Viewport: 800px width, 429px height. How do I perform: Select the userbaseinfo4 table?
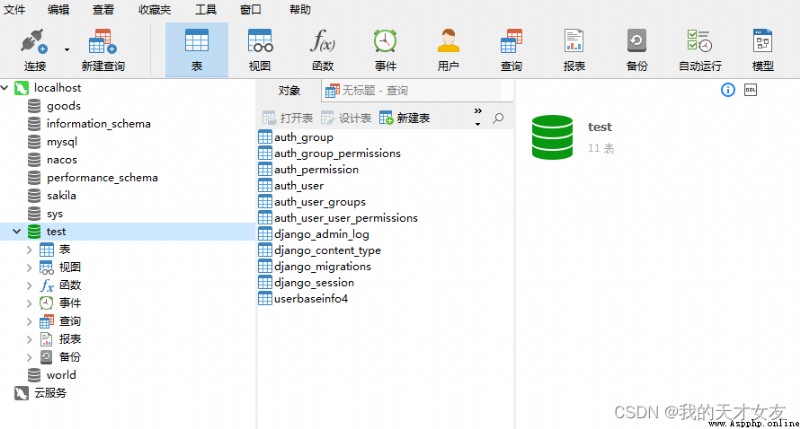click(x=310, y=298)
